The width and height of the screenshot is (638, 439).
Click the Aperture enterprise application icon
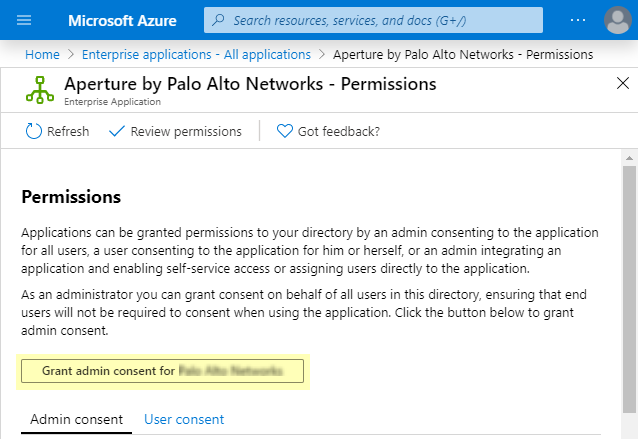(39, 90)
